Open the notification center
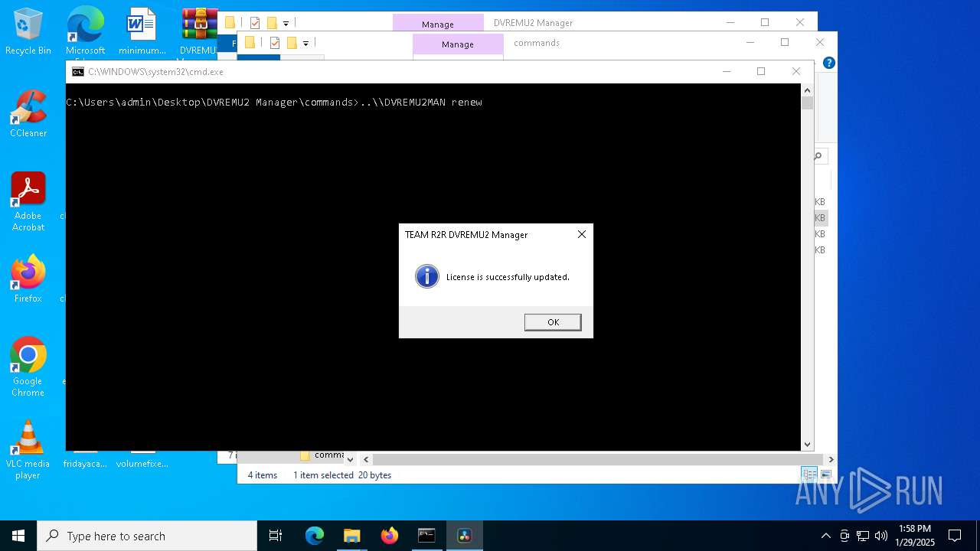The image size is (980, 551). click(955, 536)
